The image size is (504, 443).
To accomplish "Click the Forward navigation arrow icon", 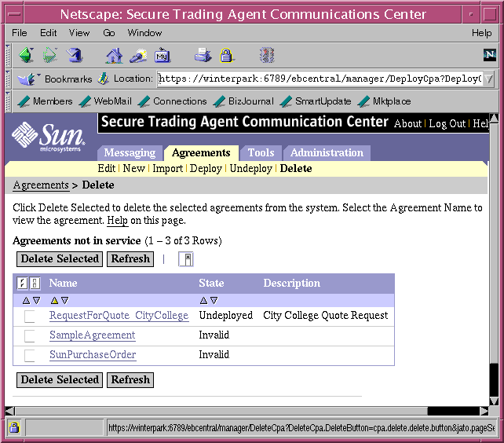I will tap(50, 55).
